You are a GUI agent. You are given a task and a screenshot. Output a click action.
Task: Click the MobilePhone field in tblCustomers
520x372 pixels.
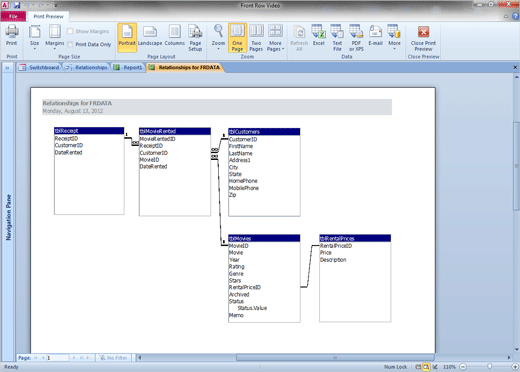[x=244, y=188]
